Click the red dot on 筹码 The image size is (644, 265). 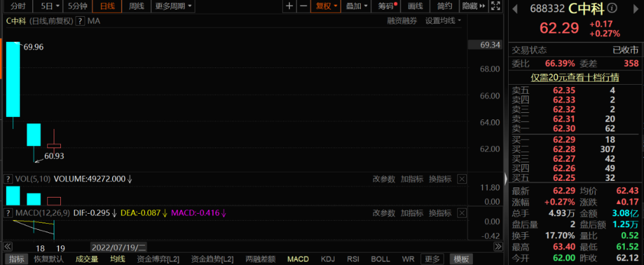395,4
